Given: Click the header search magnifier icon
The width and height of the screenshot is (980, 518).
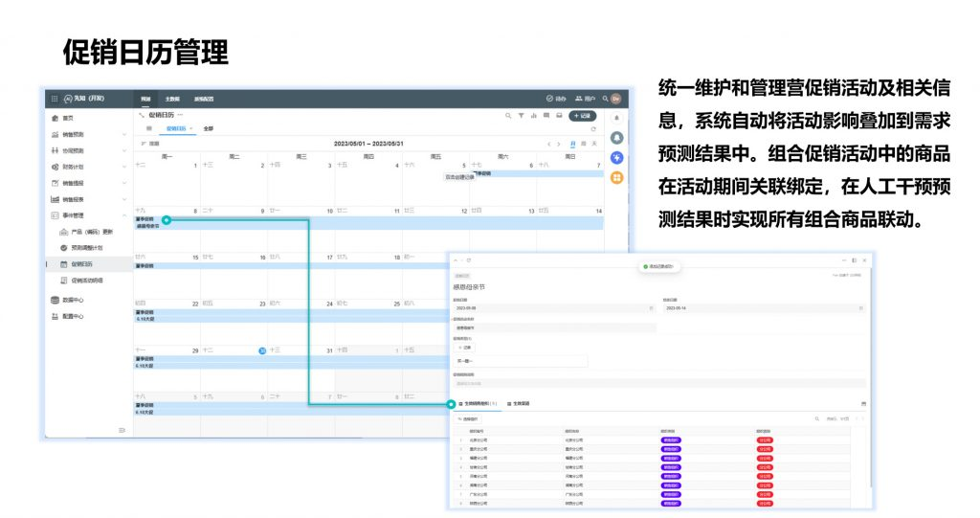Looking at the screenshot, I should pos(605,99).
